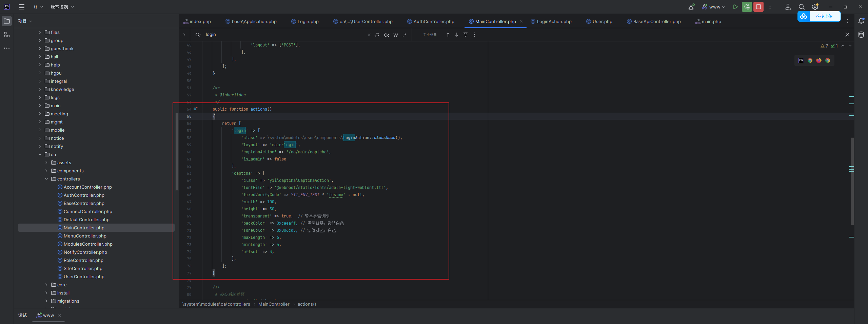Expand the migrations folder

click(46, 301)
